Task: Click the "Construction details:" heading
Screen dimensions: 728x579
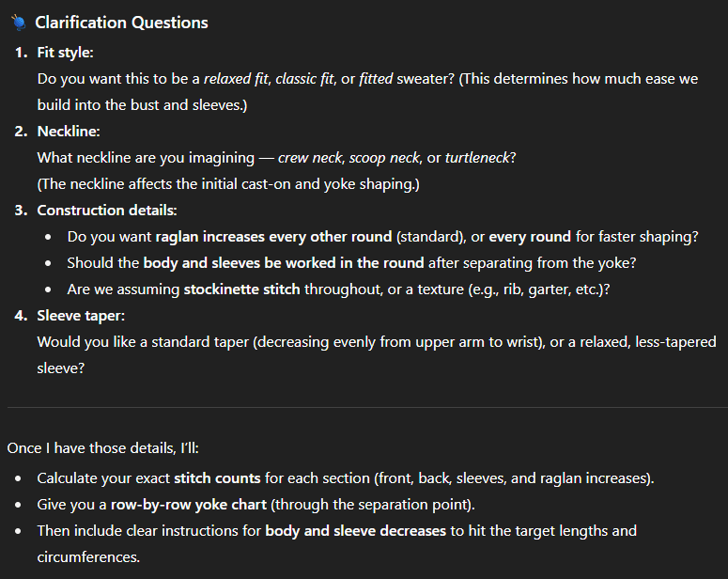Action: point(107,211)
